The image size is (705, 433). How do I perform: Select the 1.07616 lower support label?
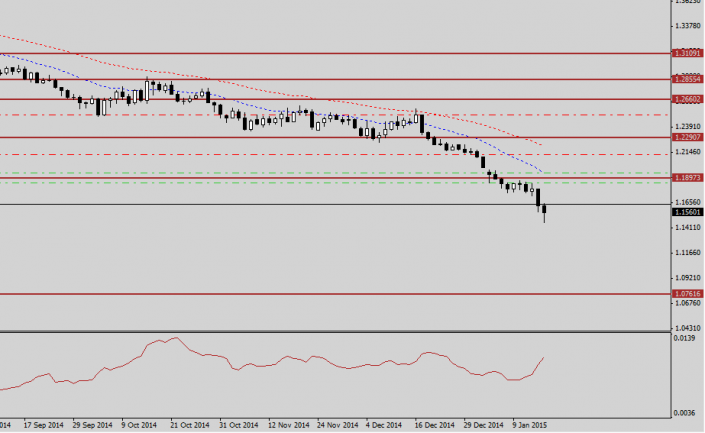pyautogui.click(x=686, y=295)
